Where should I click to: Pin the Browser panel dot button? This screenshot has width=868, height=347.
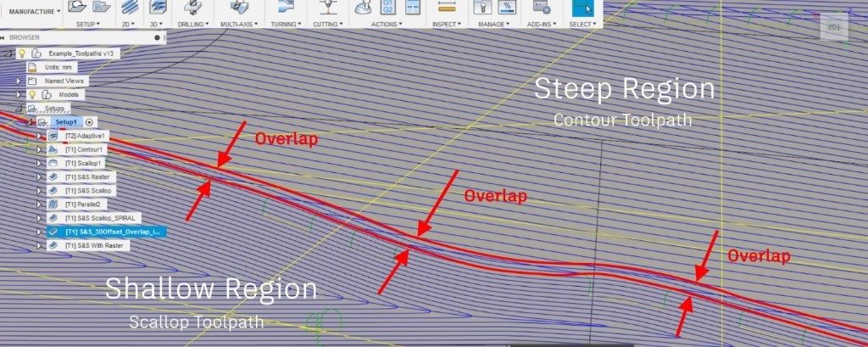click(157, 37)
